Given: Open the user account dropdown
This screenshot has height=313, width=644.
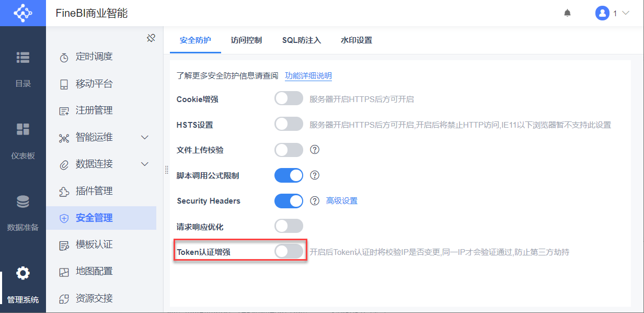Looking at the screenshot, I should tap(612, 13).
